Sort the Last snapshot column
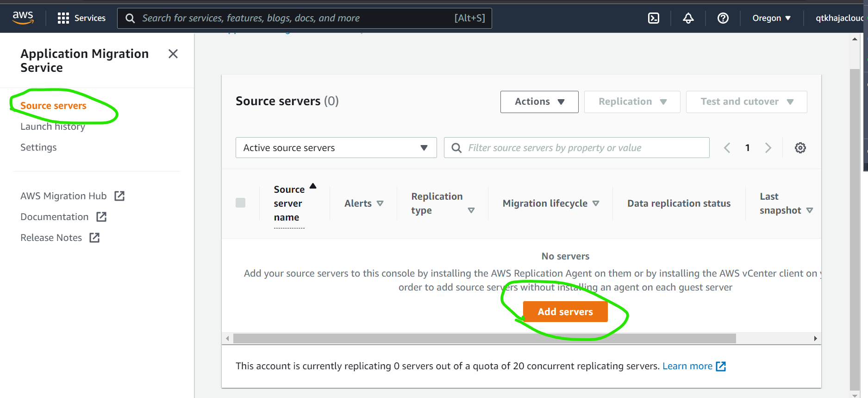This screenshot has height=398, width=868. [810, 210]
